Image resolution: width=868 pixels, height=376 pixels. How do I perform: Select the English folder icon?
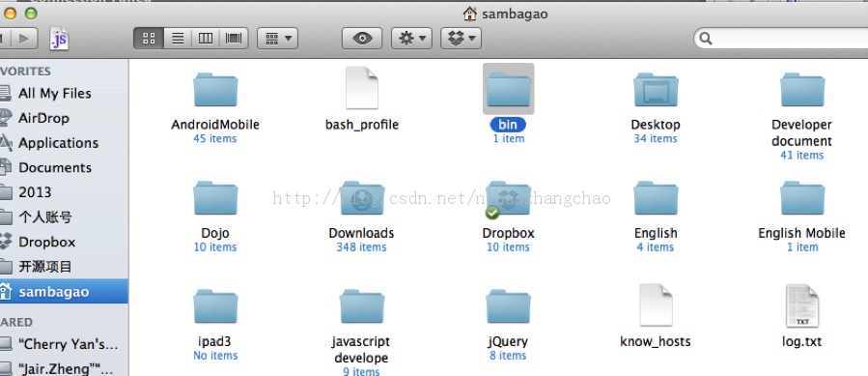(x=656, y=198)
